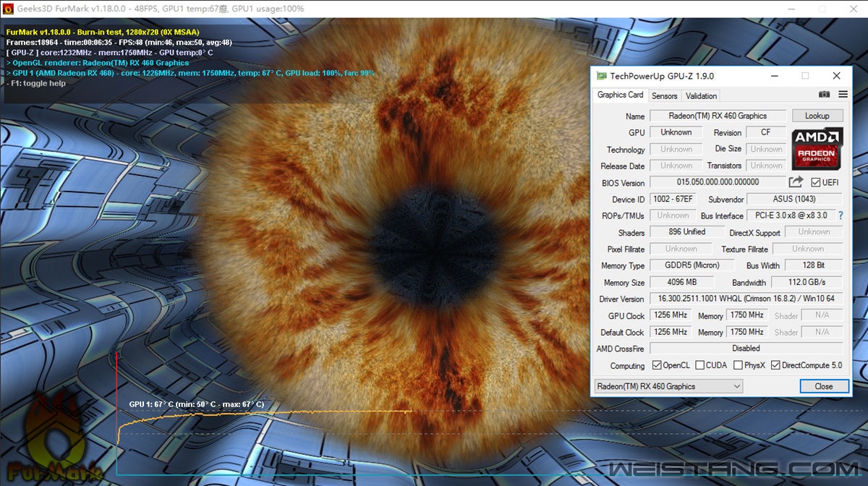
Task: Toggle the CUDA checkbox
Action: 700,365
